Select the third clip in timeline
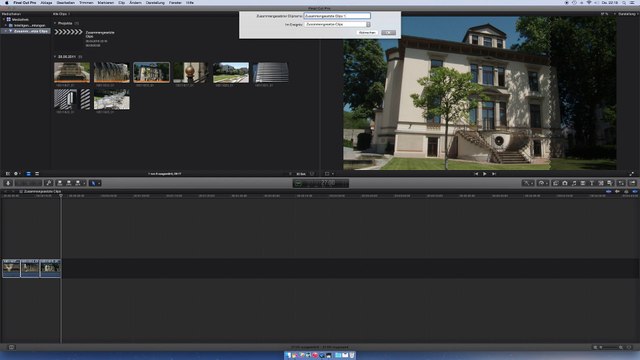The width and height of the screenshot is (640, 360). coord(50,268)
